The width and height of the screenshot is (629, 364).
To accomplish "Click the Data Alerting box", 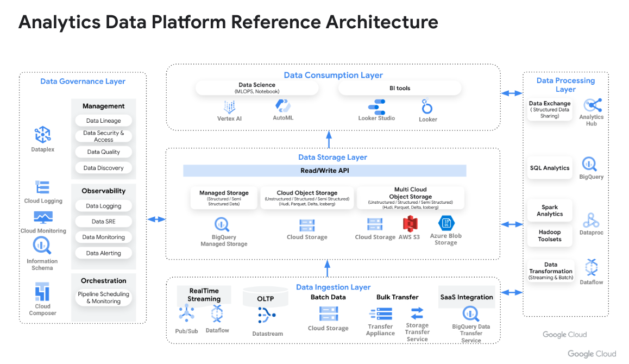I will click(x=103, y=253).
